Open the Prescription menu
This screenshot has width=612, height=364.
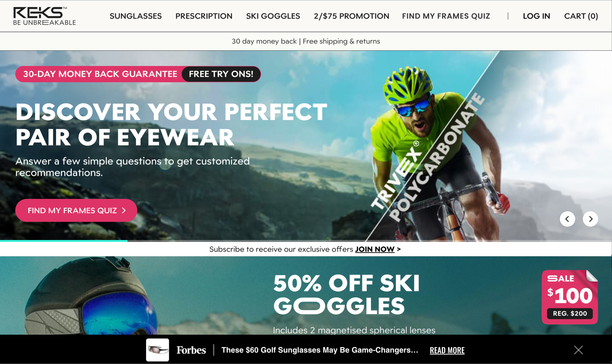[x=204, y=16]
